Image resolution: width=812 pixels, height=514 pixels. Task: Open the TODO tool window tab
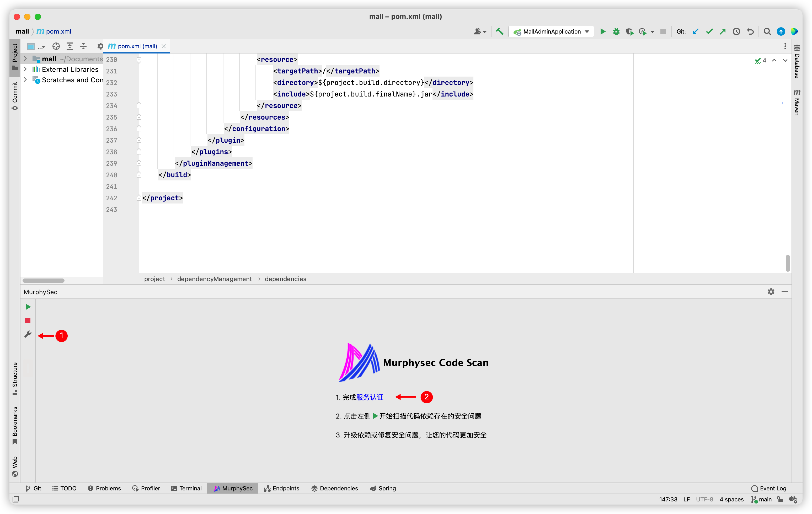coord(65,488)
